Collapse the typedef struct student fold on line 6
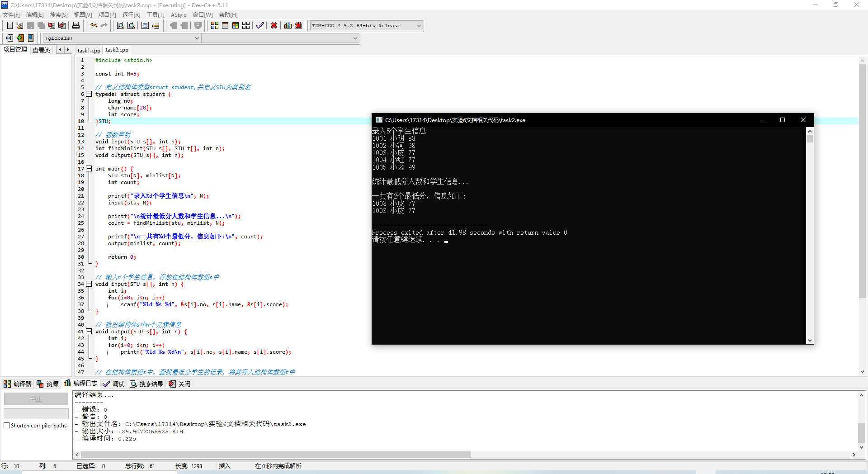The height and width of the screenshot is (474, 868). click(x=89, y=94)
